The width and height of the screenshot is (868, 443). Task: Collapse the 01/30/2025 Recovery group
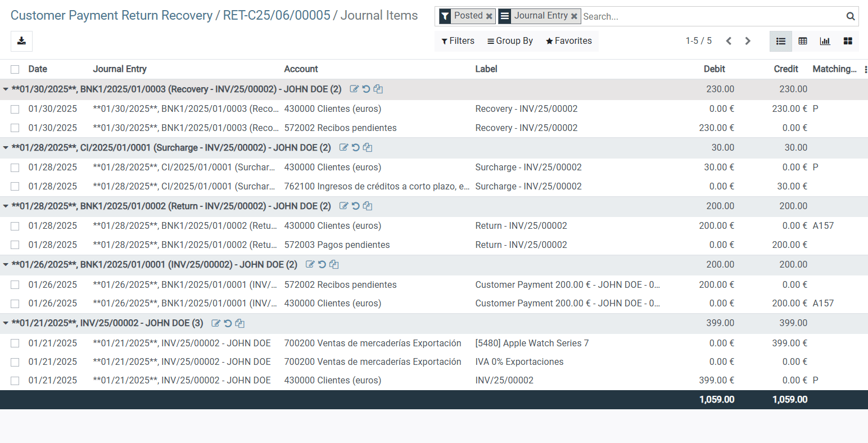coord(6,89)
